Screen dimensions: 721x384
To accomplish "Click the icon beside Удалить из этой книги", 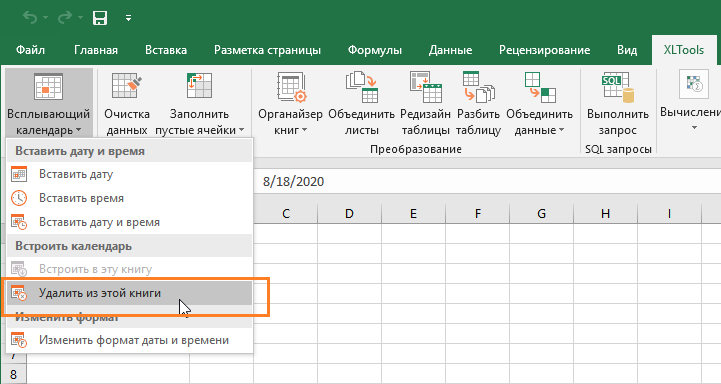I will pos(19,293).
